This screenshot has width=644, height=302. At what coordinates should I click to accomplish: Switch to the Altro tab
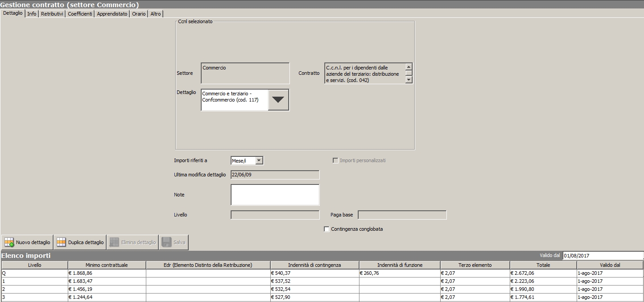click(x=156, y=14)
